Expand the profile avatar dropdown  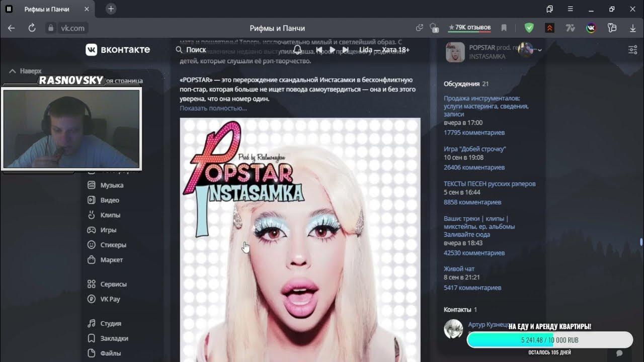[530, 50]
